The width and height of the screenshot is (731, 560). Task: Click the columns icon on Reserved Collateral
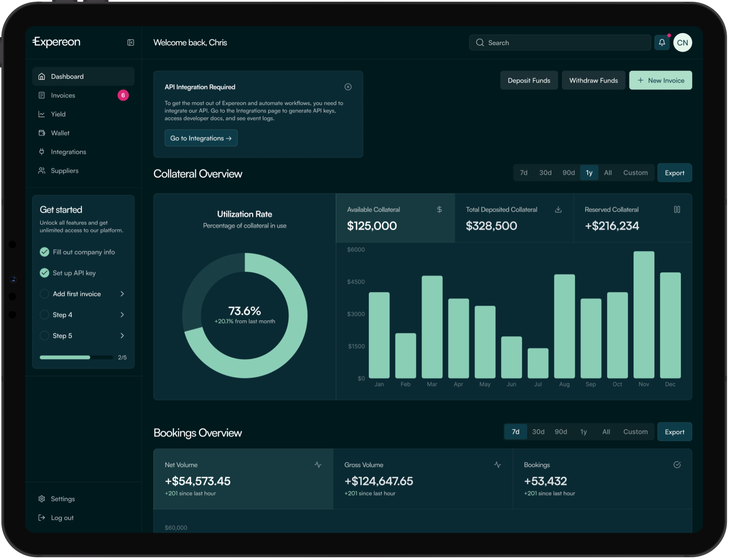(677, 209)
